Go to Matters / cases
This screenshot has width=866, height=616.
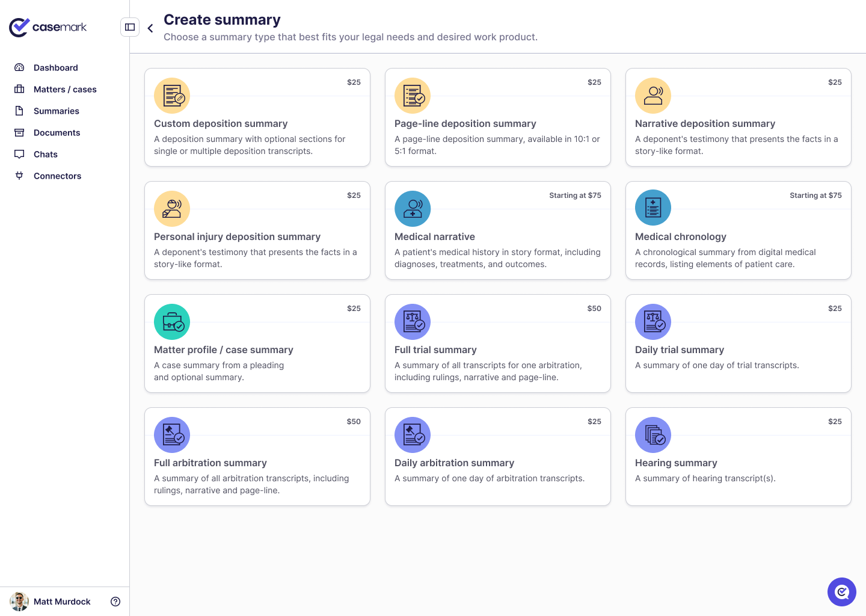[65, 90]
